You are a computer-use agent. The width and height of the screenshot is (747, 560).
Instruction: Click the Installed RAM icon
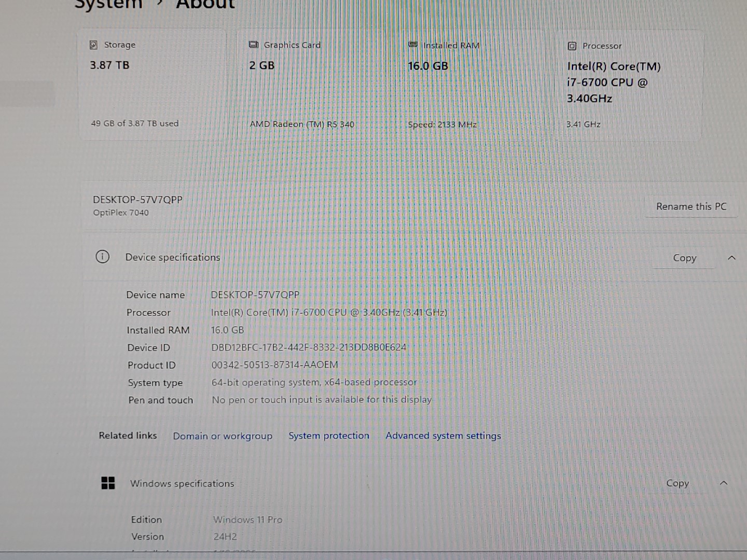[412, 45]
